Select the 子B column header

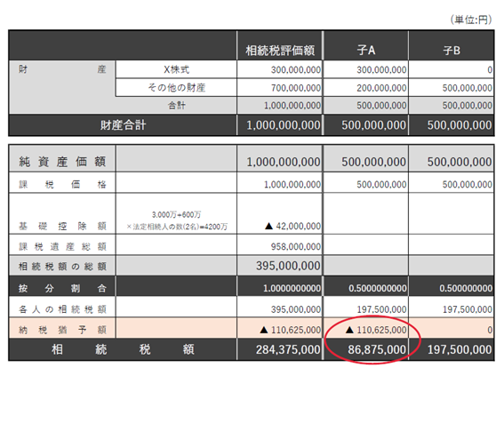coord(452,51)
